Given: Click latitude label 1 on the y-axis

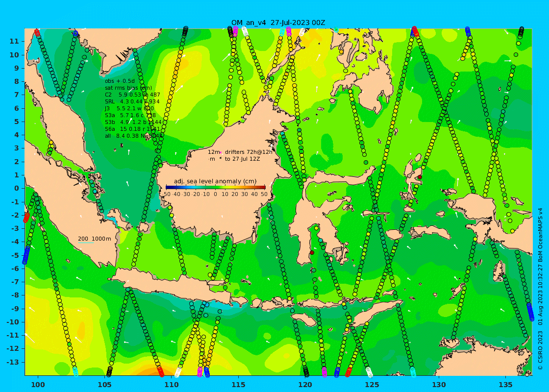Looking at the screenshot, I should pos(16,174).
